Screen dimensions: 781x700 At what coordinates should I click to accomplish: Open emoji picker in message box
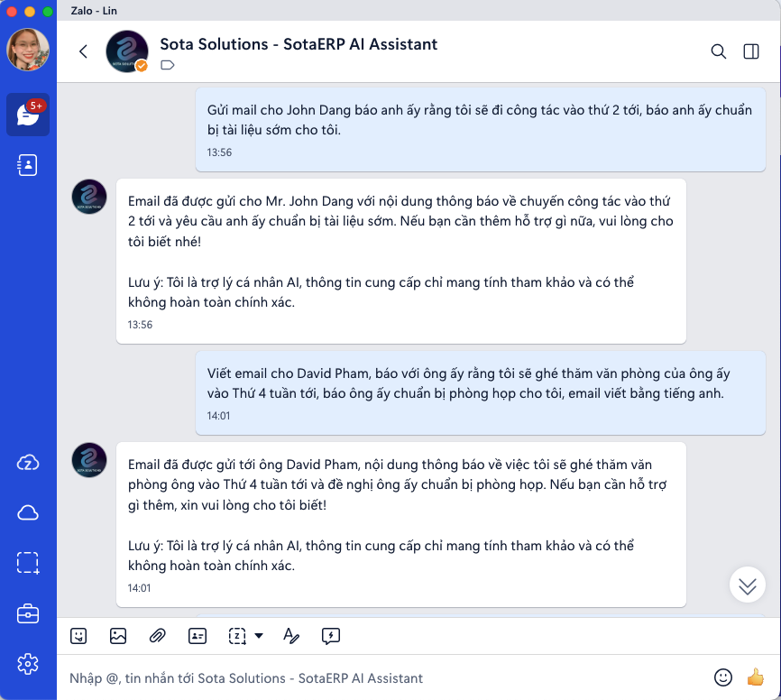(722, 677)
